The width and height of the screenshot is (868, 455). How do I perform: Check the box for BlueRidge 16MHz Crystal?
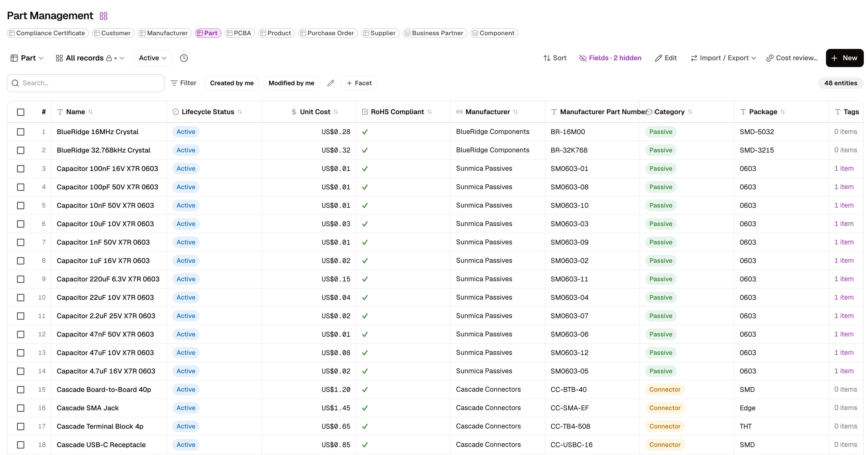20,132
